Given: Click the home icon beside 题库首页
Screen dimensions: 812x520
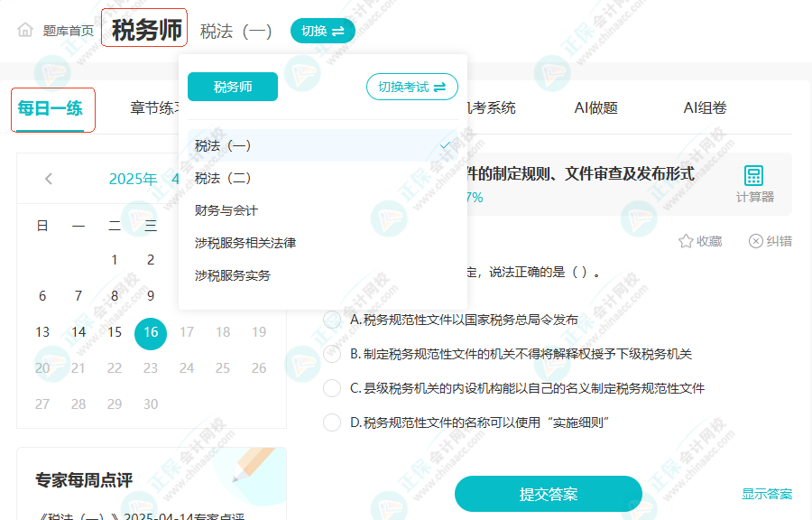Looking at the screenshot, I should coord(26,28).
